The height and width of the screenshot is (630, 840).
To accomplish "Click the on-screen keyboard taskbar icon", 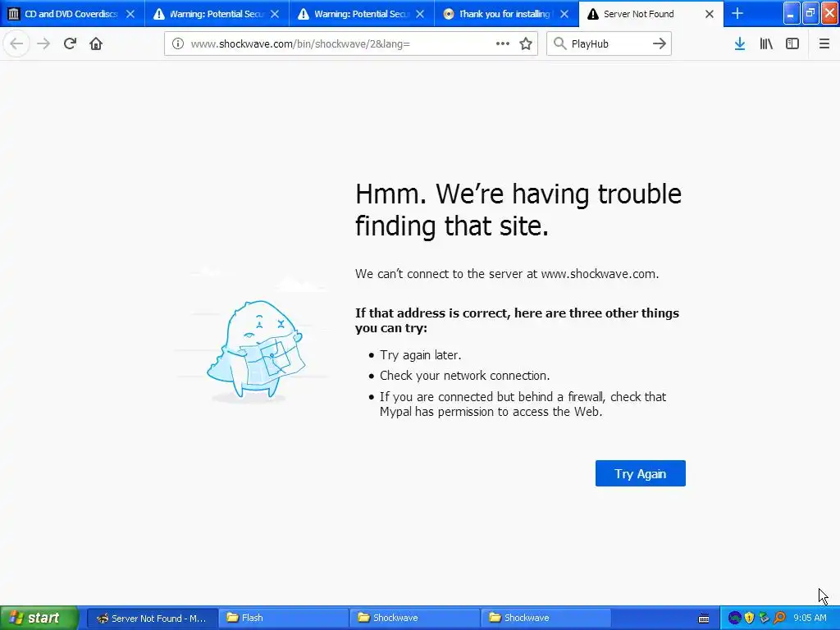I will coord(704,619).
